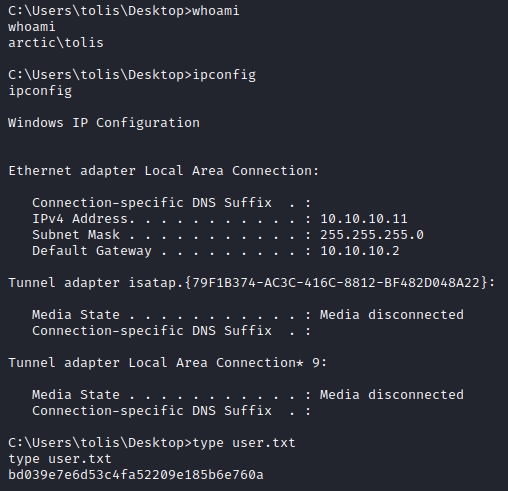Click Tunnel adapter Local Area Connection* 9

tap(168, 363)
